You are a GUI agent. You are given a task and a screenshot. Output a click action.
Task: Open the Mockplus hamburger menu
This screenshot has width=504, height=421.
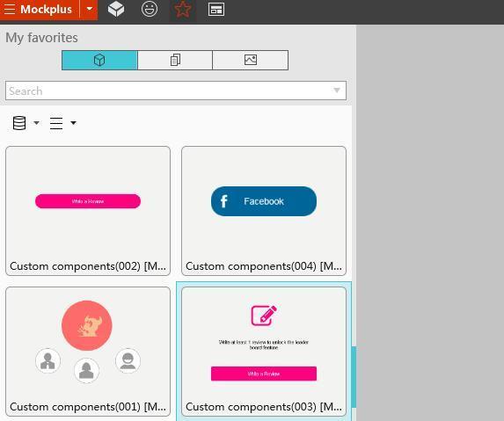[10, 10]
